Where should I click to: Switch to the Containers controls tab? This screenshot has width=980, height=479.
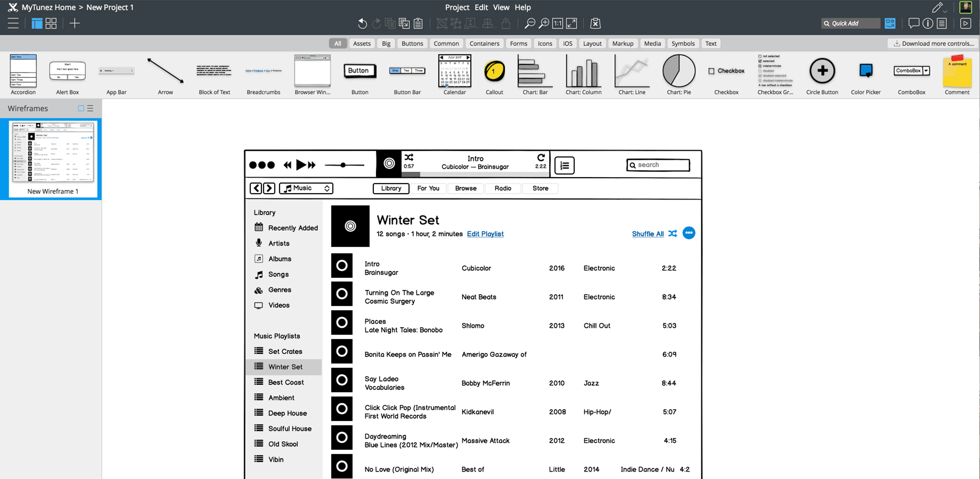pos(484,43)
